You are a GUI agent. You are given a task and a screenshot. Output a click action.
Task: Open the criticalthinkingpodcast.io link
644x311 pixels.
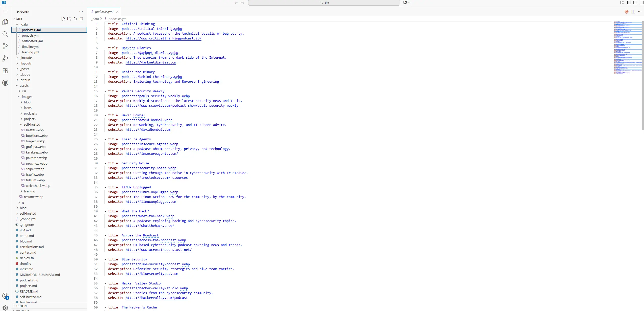[x=163, y=38]
